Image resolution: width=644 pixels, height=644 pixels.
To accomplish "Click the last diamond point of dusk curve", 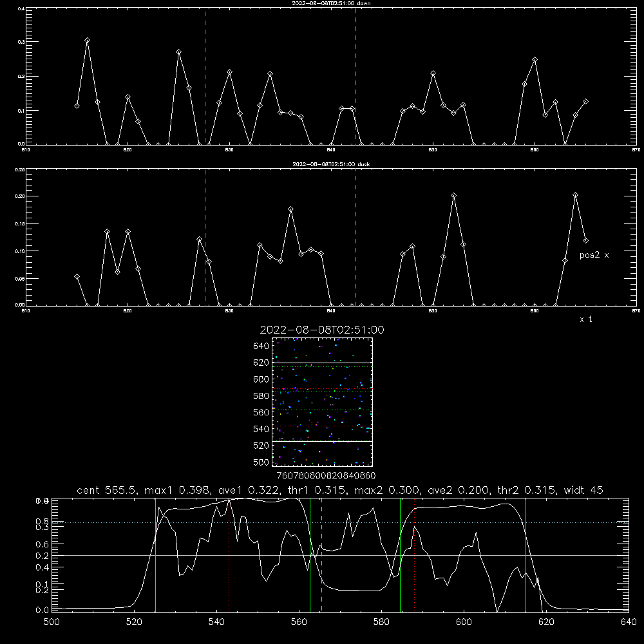I will [x=585, y=240].
